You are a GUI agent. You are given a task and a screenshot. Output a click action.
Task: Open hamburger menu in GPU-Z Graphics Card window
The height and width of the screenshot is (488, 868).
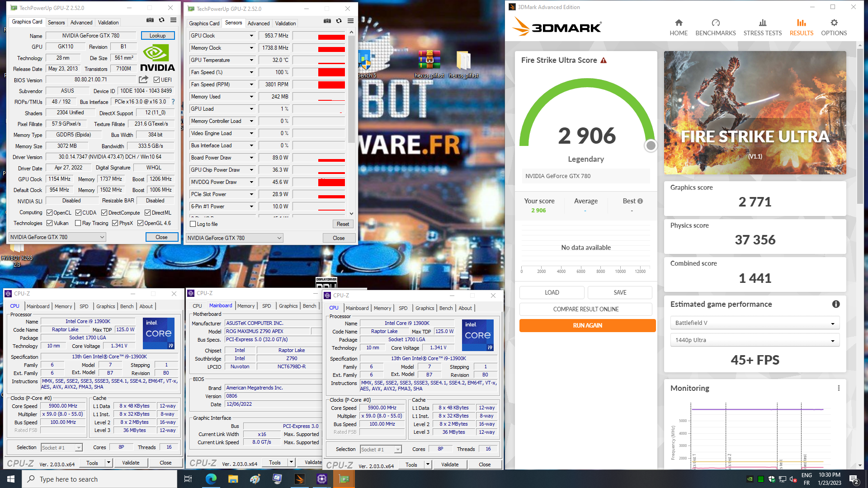173,20
